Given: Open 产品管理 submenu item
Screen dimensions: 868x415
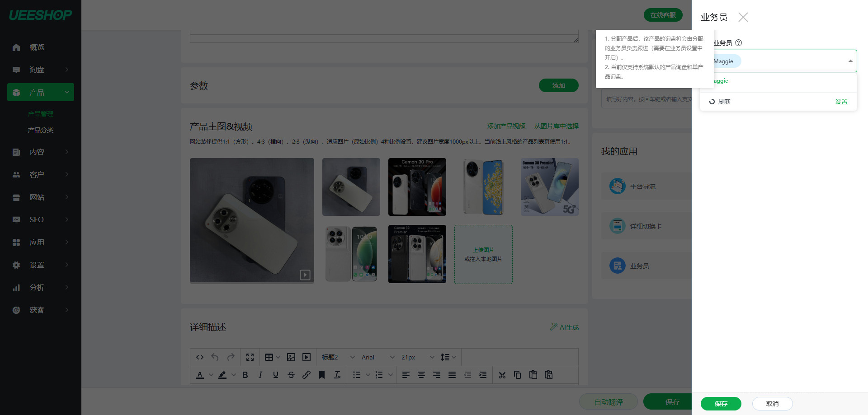Looking at the screenshot, I should point(41,114).
